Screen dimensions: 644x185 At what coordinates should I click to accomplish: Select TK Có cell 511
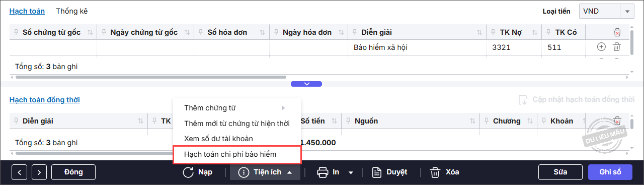(x=564, y=47)
